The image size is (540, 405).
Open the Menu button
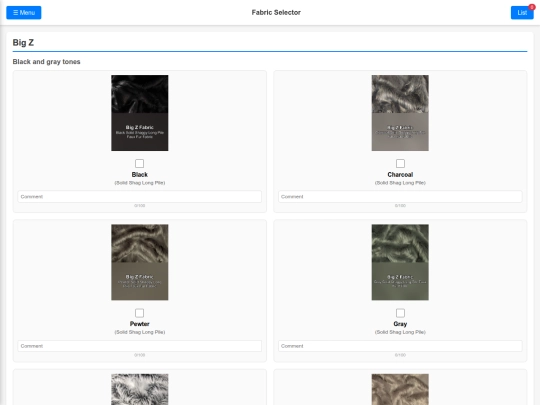[x=24, y=13]
